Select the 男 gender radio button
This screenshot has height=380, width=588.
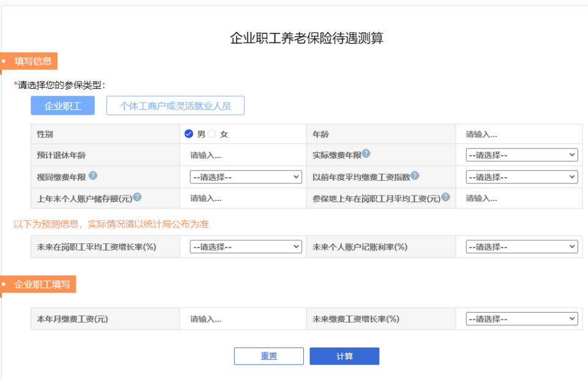click(x=189, y=134)
